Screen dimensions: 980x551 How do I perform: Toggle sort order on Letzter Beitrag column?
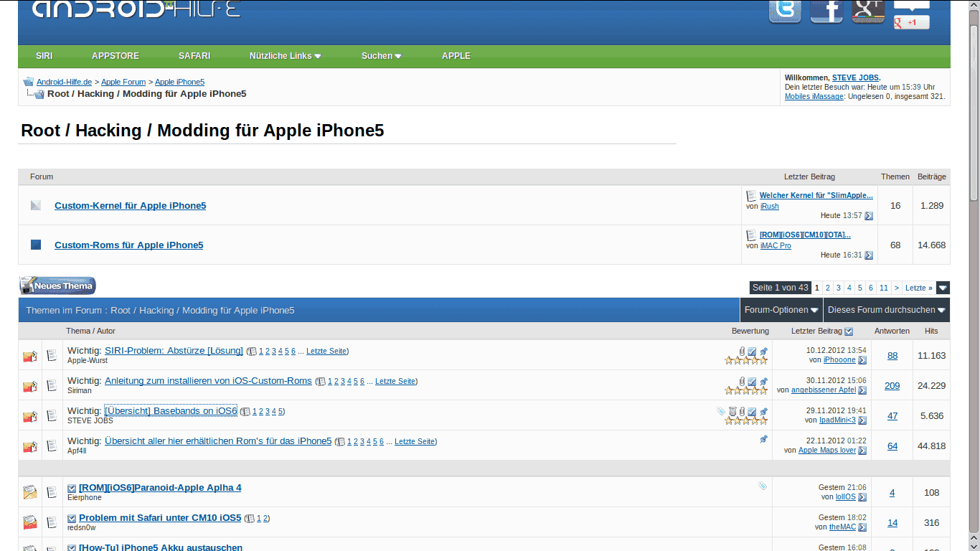click(x=849, y=331)
